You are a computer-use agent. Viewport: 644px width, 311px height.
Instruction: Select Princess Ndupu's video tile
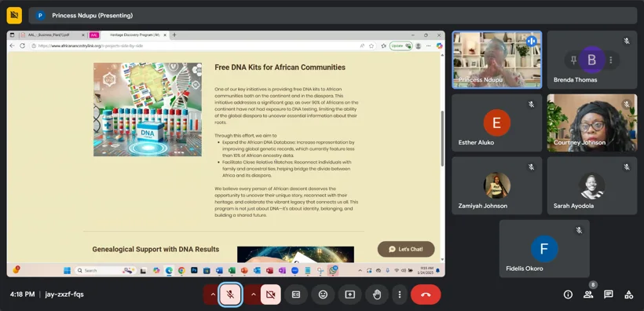496,60
